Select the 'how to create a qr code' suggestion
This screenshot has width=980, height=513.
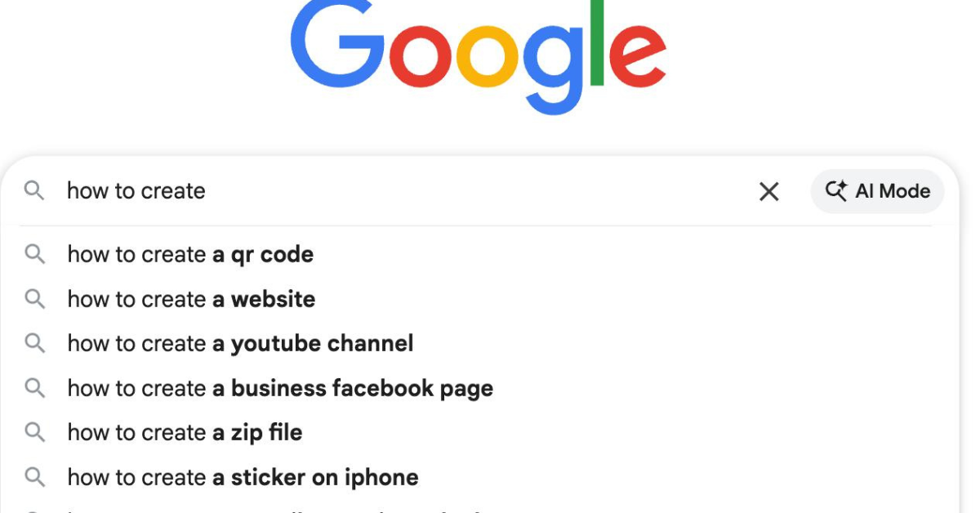tap(190, 254)
